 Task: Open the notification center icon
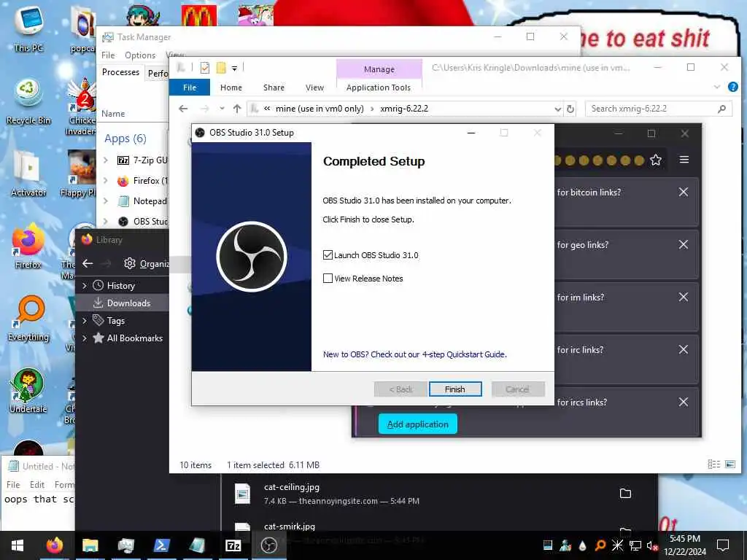point(723,545)
